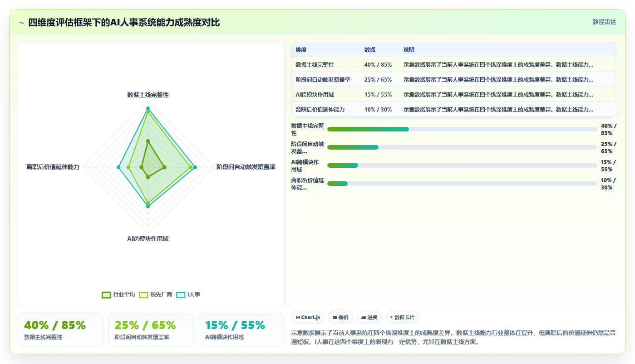
Task: Click the 10% / 30% table cell
Action: coord(378,110)
